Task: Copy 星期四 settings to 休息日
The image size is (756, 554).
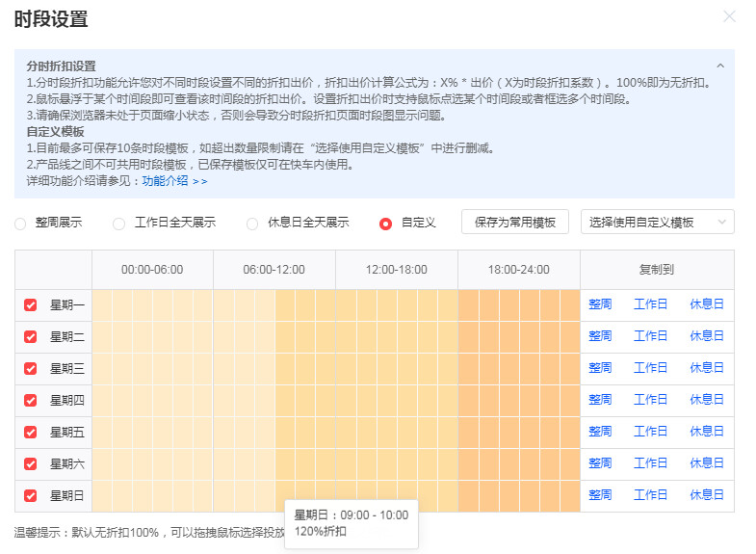Action: pyautogui.click(x=706, y=400)
